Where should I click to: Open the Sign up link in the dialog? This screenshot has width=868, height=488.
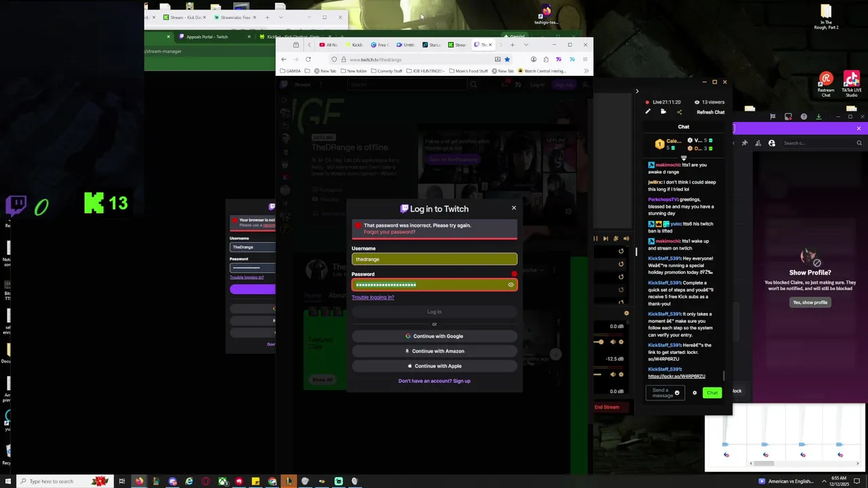pos(461,381)
